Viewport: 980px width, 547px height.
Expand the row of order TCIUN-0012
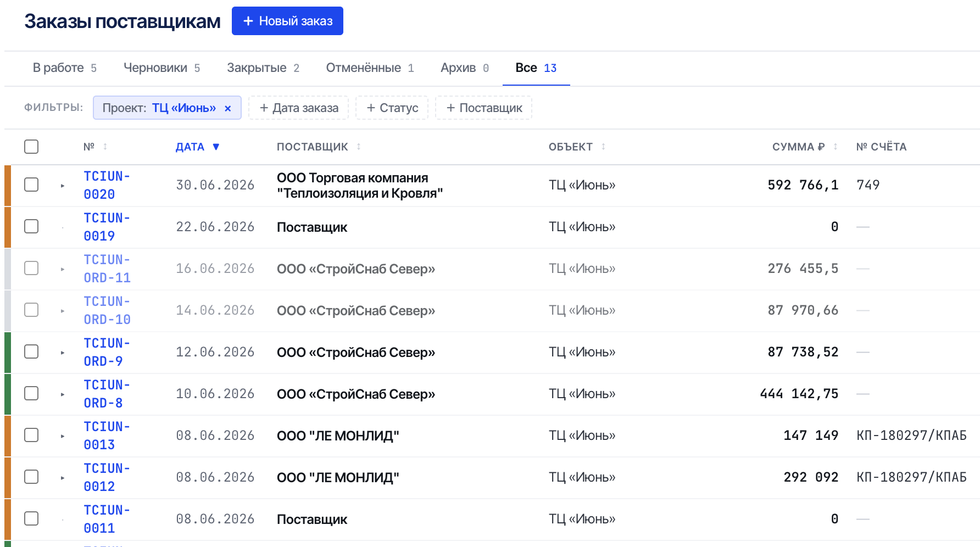point(63,478)
